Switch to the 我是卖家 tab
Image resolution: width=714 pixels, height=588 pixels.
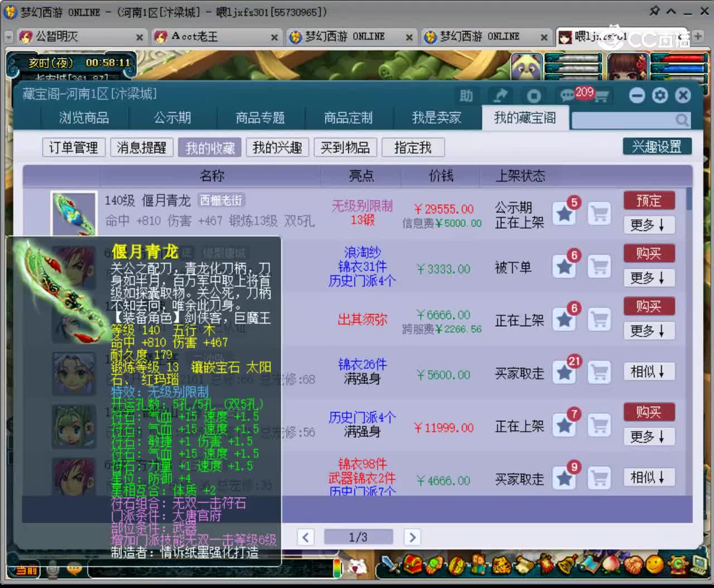point(437,118)
